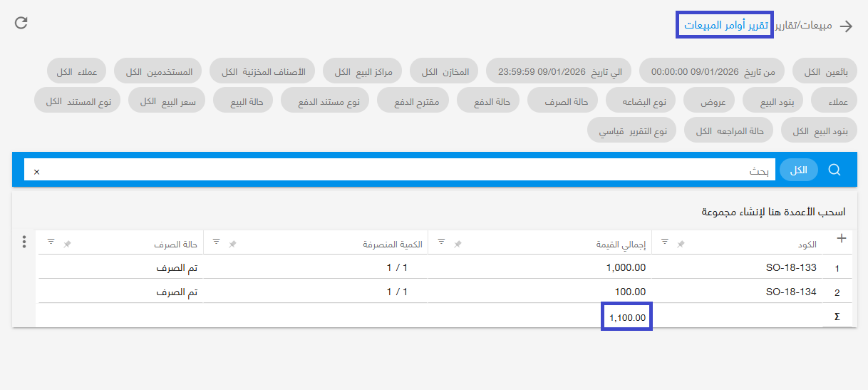868x390 pixels.
Task: Click the search magnifier icon
Action: click(835, 170)
